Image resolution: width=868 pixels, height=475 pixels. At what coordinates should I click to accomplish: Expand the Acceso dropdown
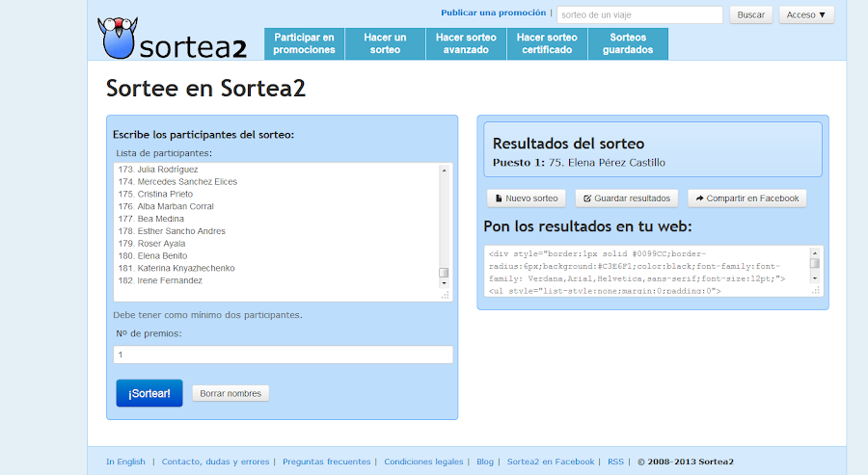[806, 14]
